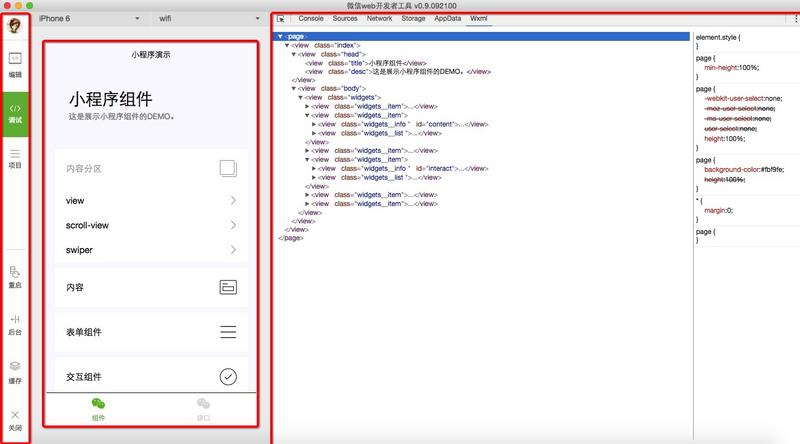Select the 组件 bottom tab

pos(98,409)
